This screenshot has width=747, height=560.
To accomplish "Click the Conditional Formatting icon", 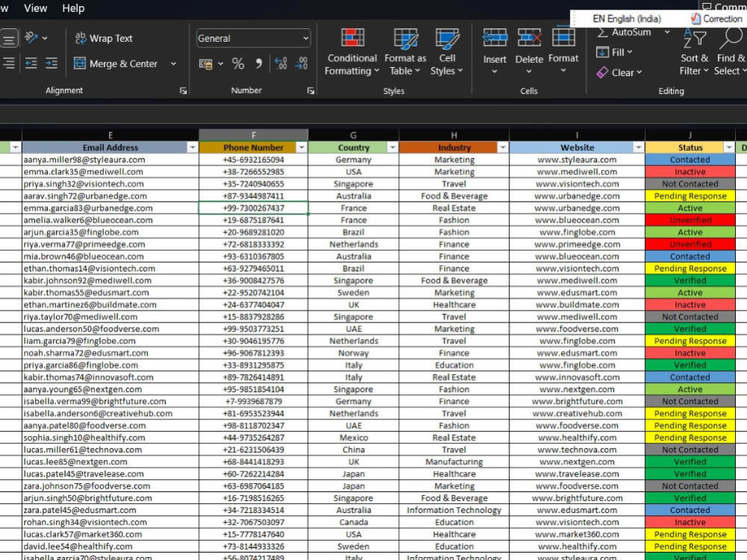I will click(353, 37).
